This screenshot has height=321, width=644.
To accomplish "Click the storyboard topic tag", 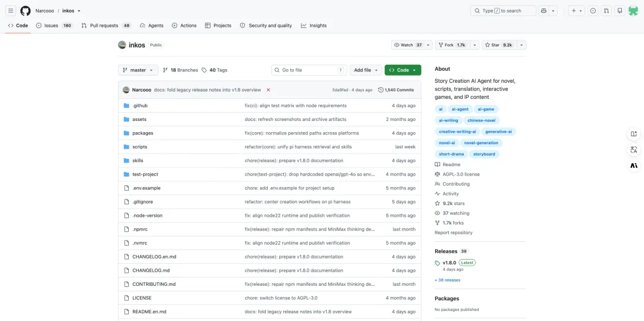I will coord(484,154).
